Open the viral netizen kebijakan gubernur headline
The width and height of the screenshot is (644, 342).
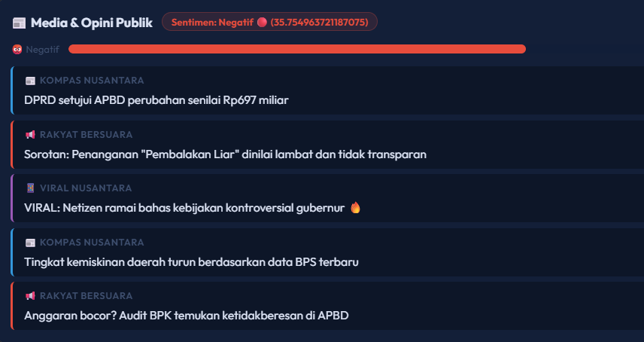pos(184,208)
